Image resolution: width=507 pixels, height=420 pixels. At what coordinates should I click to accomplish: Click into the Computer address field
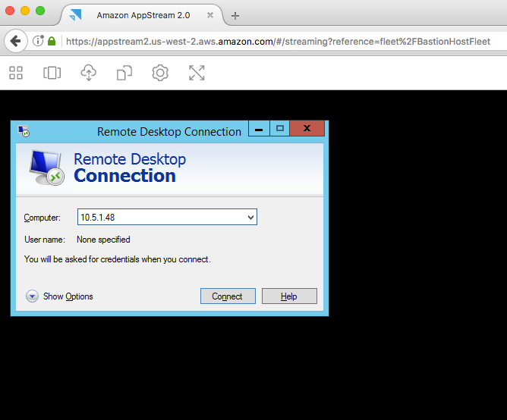(x=167, y=217)
